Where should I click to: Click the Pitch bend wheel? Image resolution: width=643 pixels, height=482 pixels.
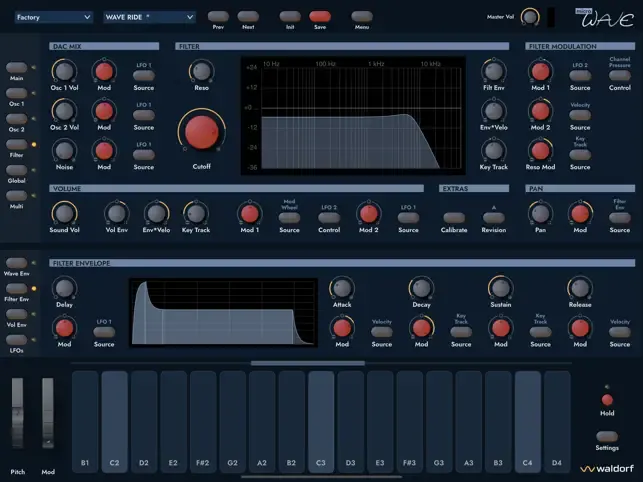17,413
